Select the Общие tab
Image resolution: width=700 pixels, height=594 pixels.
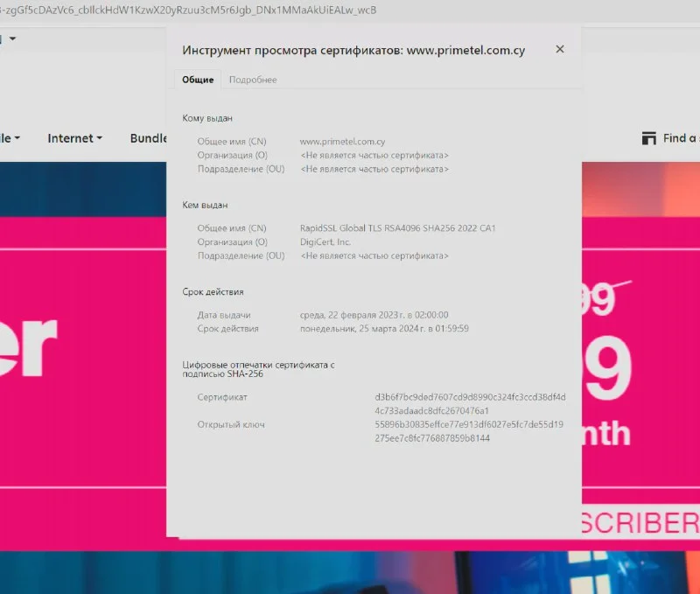(198, 80)
